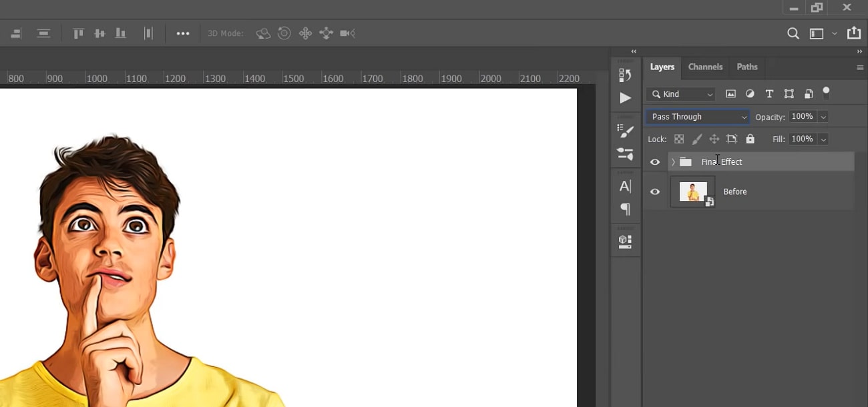Switch to the Channels tab
The height and width of the screenshot is (407, 868).
click(705, 67)
